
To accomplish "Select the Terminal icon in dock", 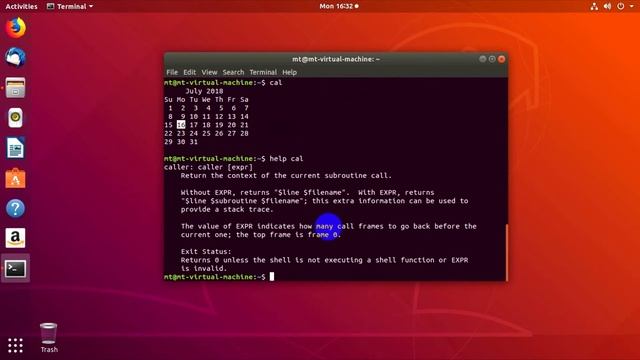I will tap(16, 269).
